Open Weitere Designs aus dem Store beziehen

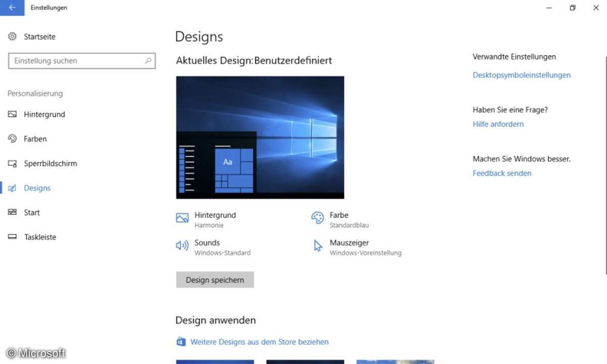pos(259,342)
